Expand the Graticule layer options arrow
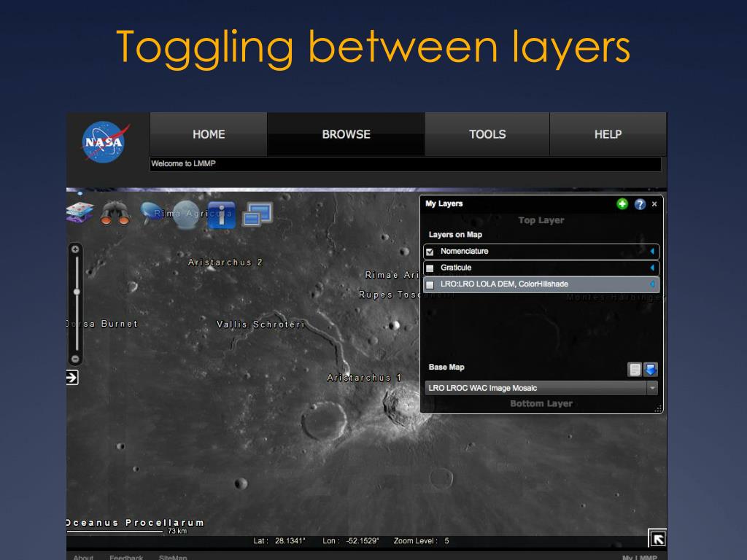Viewport: 747px width, 560px height. coord(652,268)
